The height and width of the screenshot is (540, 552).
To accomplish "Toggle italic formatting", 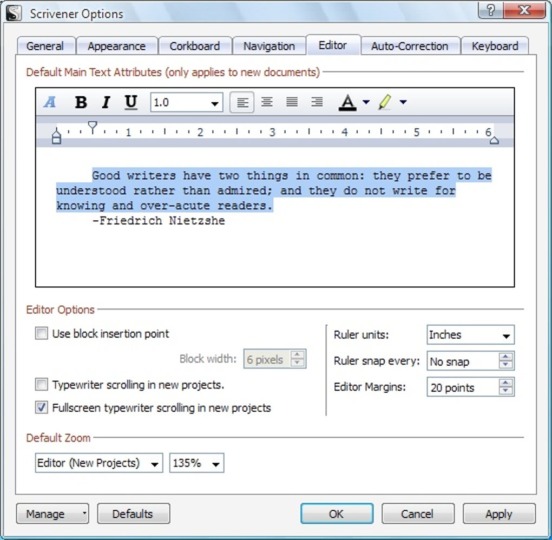I will click(106, 102).
